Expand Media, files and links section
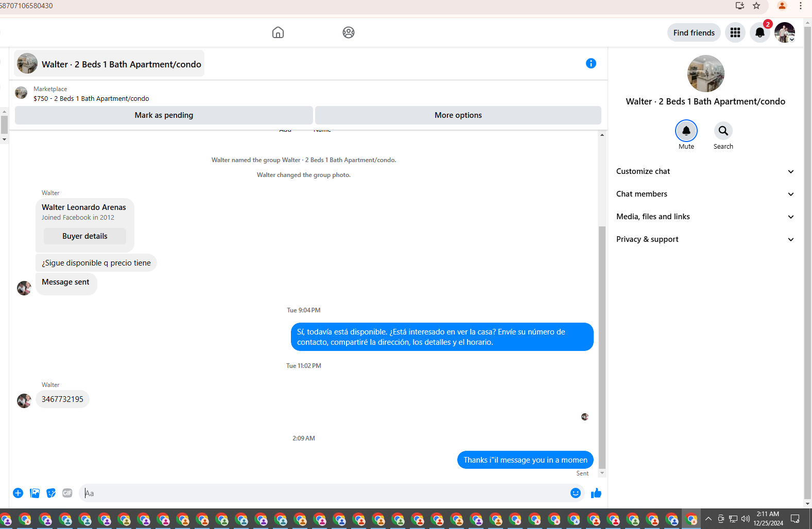This screenshot has width=812, height=529. point(705,217)
